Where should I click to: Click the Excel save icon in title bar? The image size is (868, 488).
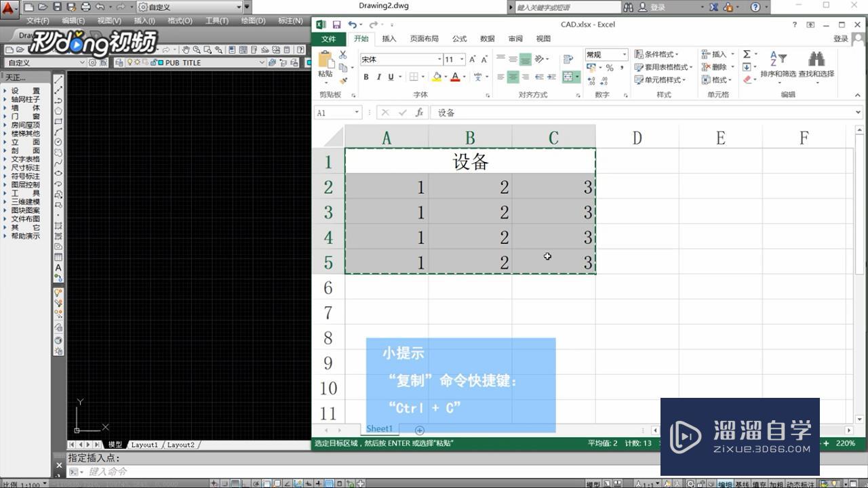pos(336,24)
